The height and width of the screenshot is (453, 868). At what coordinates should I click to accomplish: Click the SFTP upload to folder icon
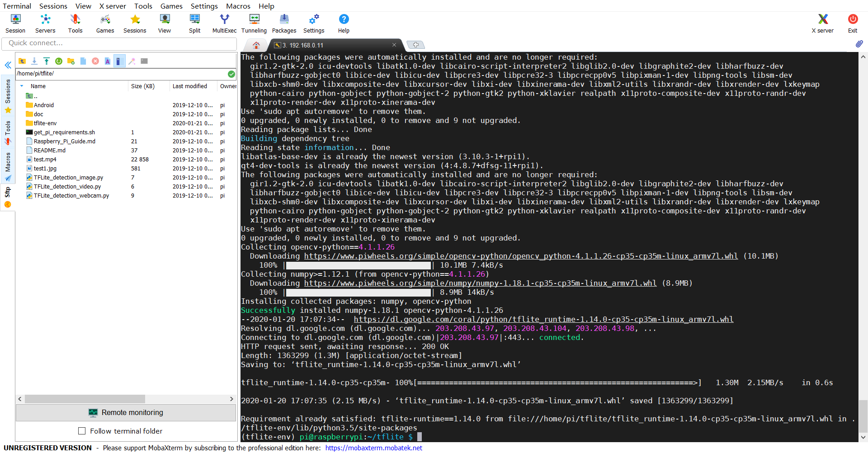(x=47, y=61)
